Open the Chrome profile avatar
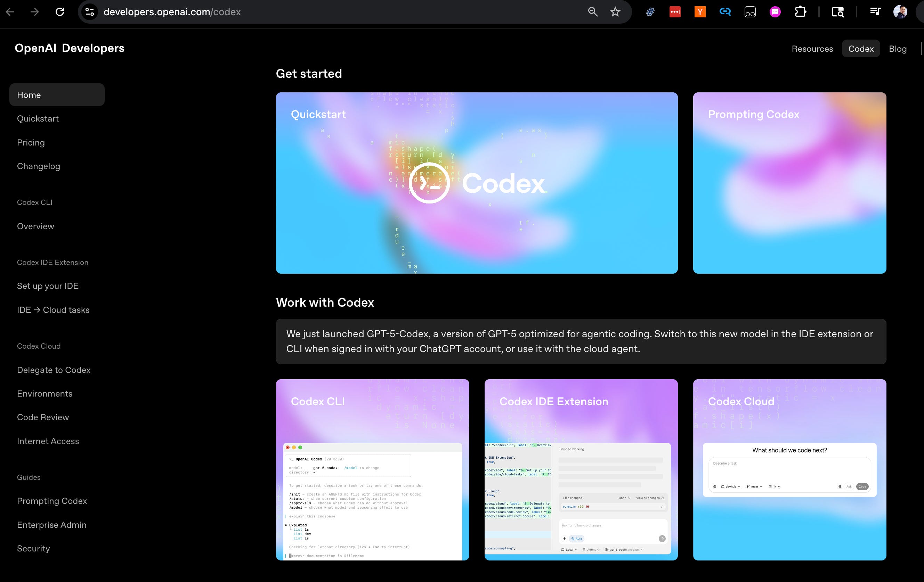The width and height of the screenshot is (924, 582). tap(900, 12)
